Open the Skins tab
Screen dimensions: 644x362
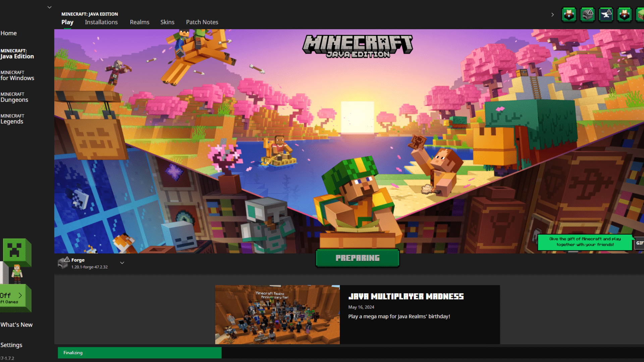coord(167,22)
